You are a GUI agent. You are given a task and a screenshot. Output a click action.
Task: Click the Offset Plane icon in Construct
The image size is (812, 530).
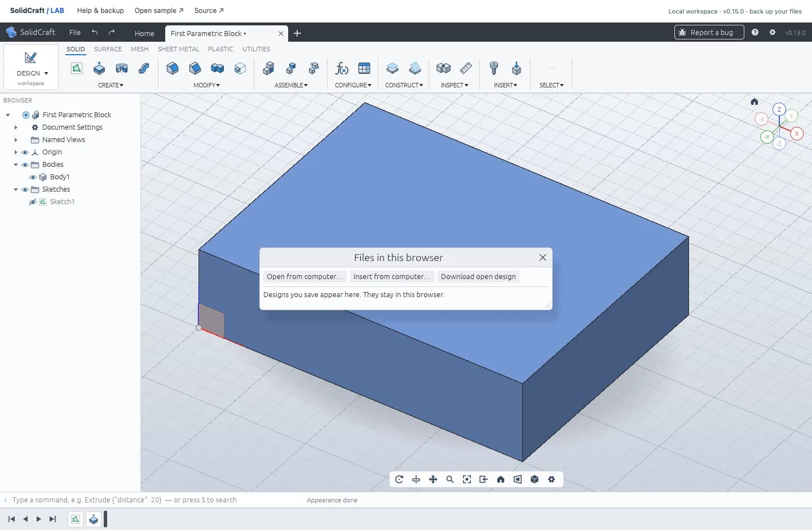click(x=392, y=68)
